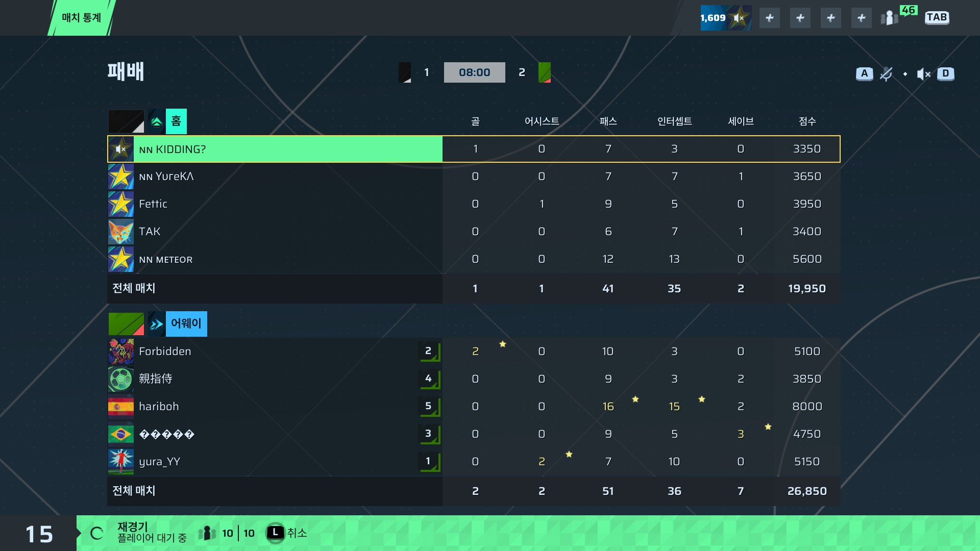Image resolution: width=980 pixels, height=551 pixels.
Task: Toggle speaker mute next to D key
Action: [x=924, y=74]
